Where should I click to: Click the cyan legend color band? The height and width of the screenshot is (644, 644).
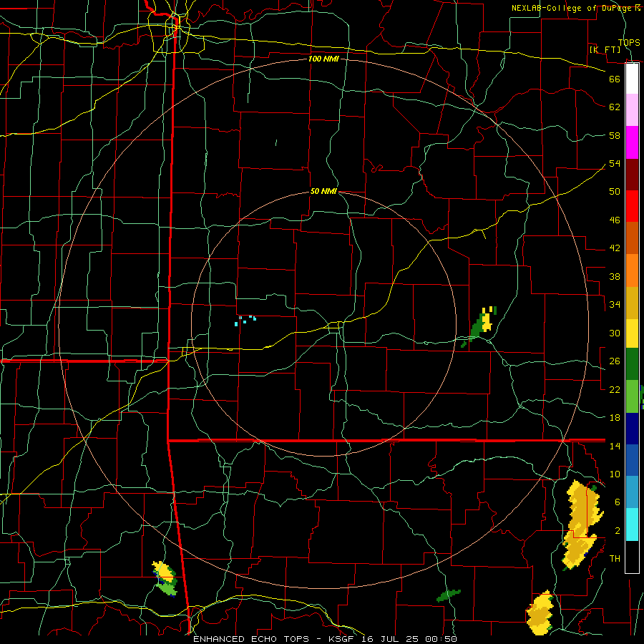point(632,525)
